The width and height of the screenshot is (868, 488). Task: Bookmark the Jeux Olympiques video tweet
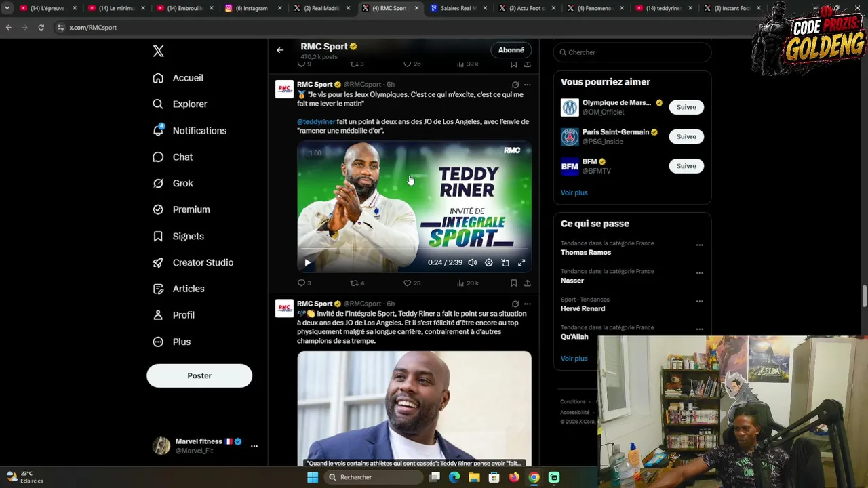point(513,283)
